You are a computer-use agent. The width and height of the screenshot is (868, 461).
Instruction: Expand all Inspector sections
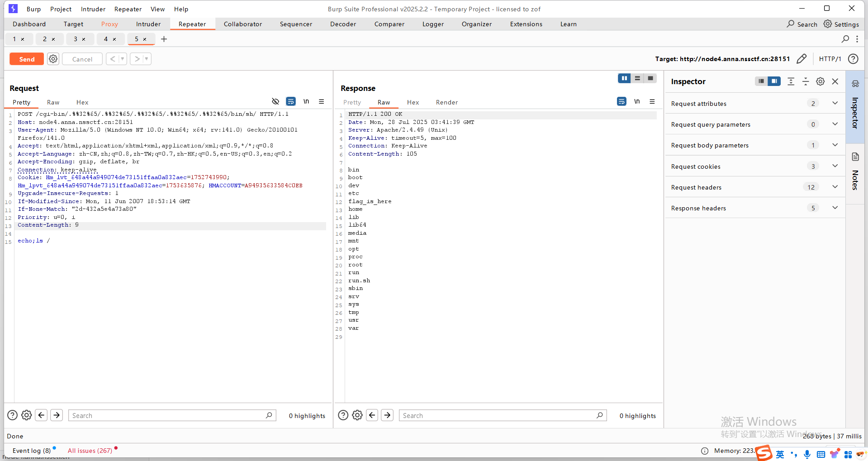(791, 81)
